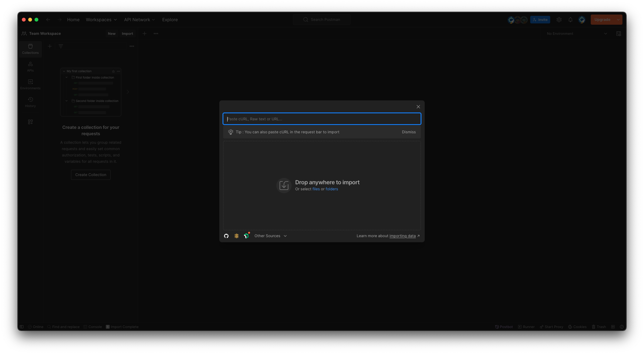644x354 pixels.
Task: Open the Workspaces menu
Action: [101, 20]
